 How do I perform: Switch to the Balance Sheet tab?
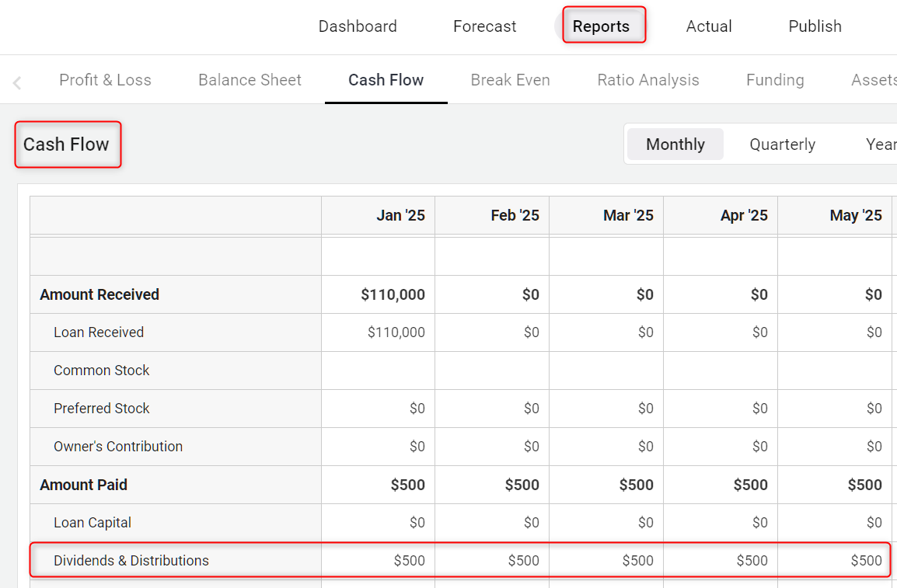coord(250,80)
